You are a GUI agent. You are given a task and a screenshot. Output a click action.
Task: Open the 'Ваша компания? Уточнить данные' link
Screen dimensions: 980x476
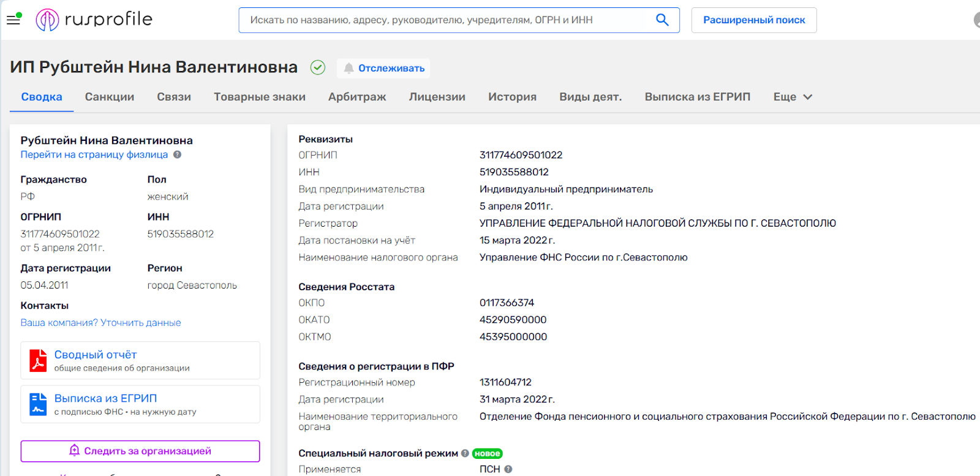pyautogui.click(x=101, y=323)
